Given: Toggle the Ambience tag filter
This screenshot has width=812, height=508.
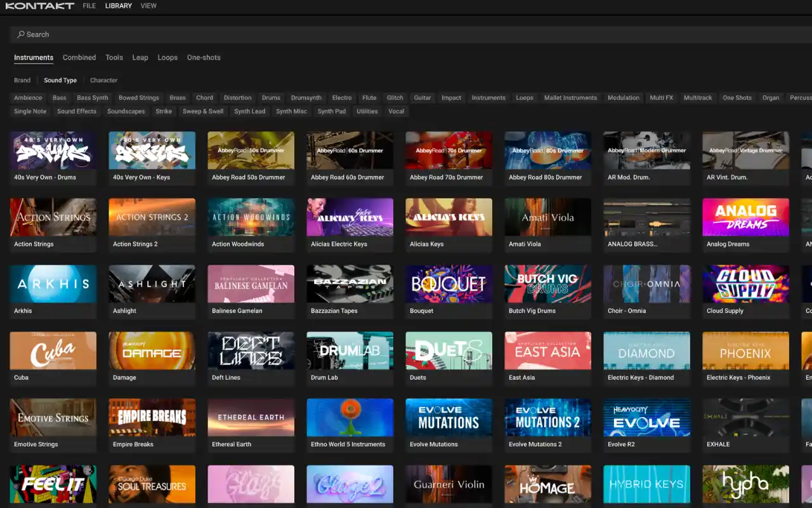Looking at the screenshot, I should point(28,98).
